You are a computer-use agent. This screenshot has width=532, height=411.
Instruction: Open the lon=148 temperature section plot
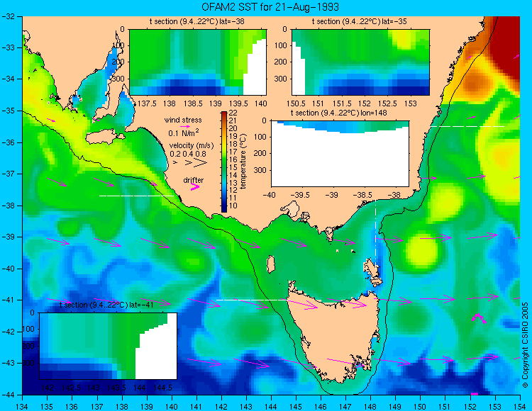[x=340, y=154]
